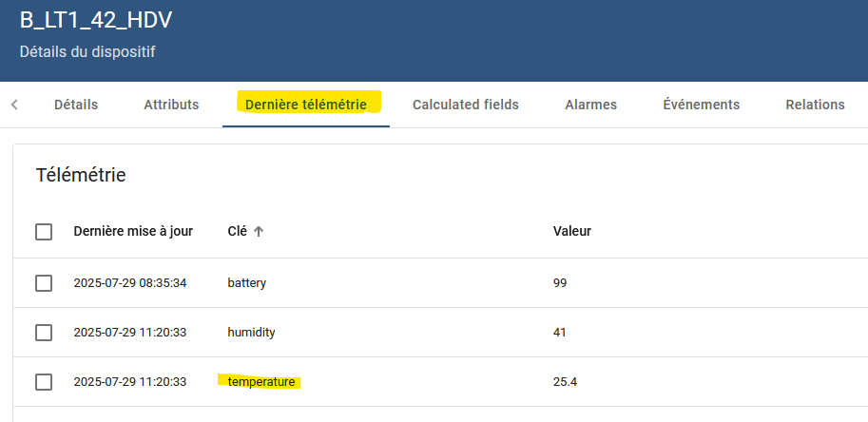Click the battery value 99
The image size is (868, 422).
pyautogui.click(x=560, y=283)
